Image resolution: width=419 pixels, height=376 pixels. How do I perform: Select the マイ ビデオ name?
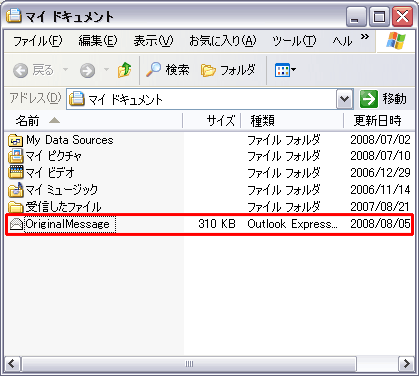click(x=50, y=173)
